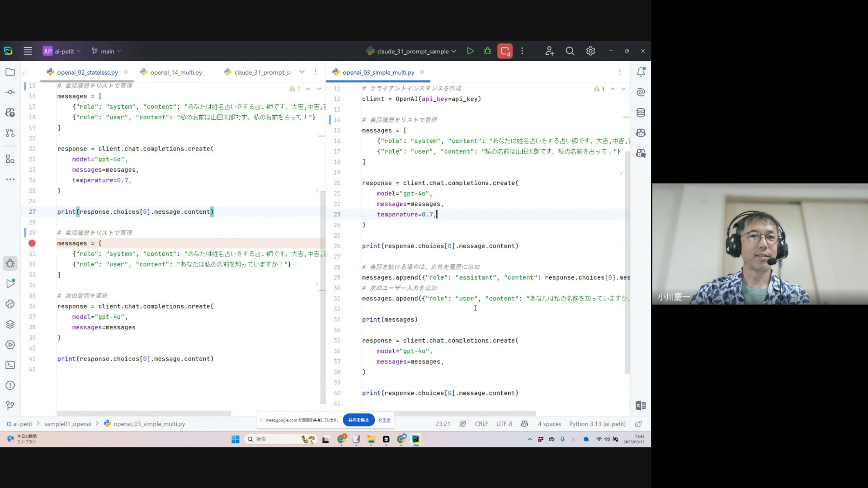Open the Database tool window
Viewport: 868px width, 488px height.
tap(641, 113)
